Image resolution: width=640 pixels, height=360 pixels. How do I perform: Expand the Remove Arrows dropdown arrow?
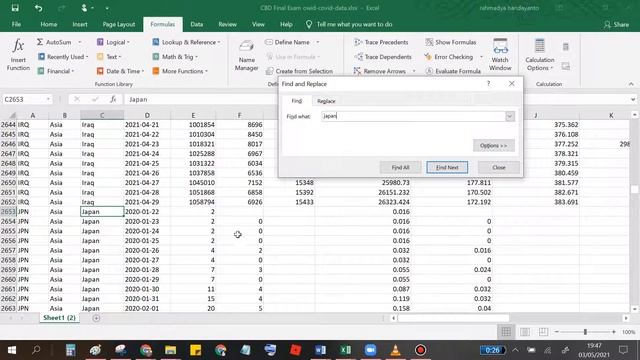414,71
